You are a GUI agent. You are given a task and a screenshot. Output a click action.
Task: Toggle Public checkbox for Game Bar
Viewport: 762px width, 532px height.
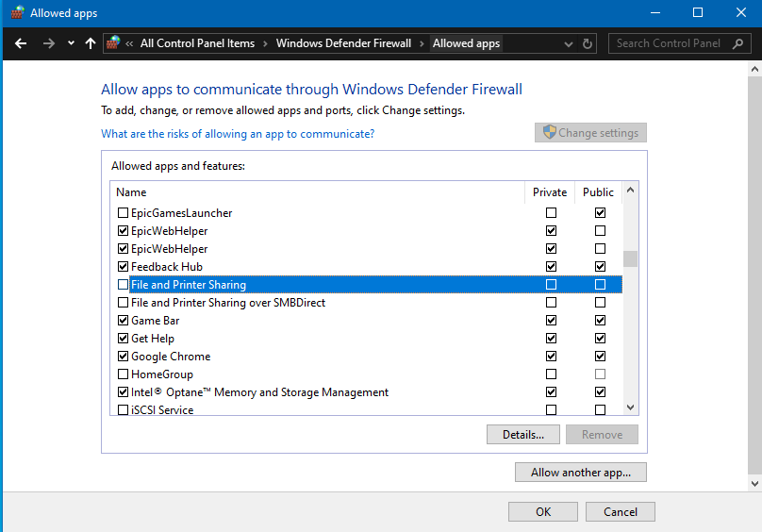click(x=600, y=321)
